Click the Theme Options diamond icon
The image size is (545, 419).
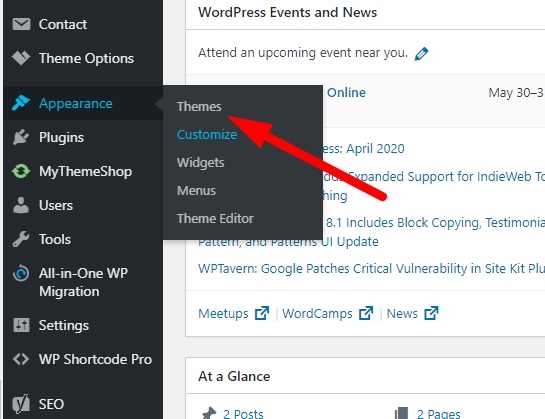(21, 58)
